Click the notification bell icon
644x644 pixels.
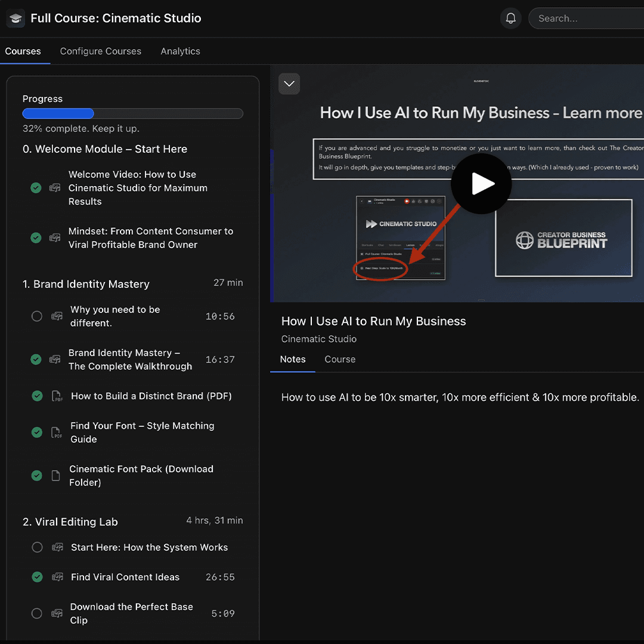(x=510, y=18)
